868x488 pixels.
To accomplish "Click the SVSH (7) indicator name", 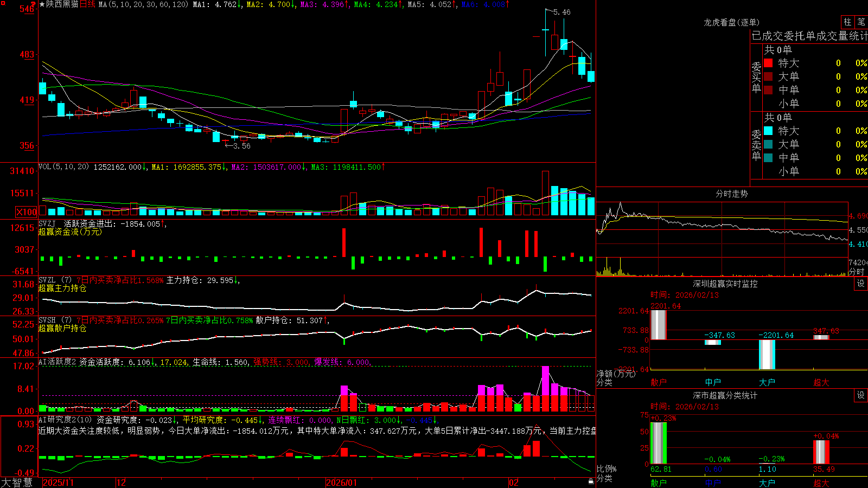I will 55,320.
